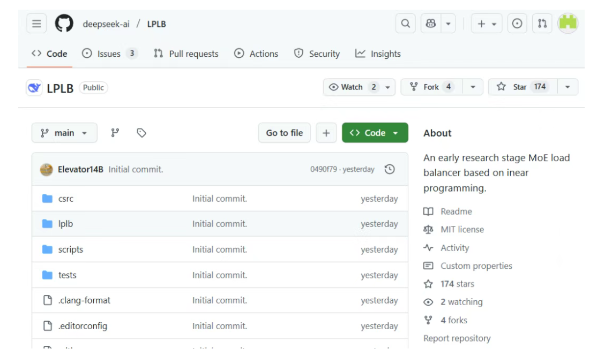
Task: Expand the Star lists dropdown arrow
Action: pyautogui.click(x=568, y=87)
